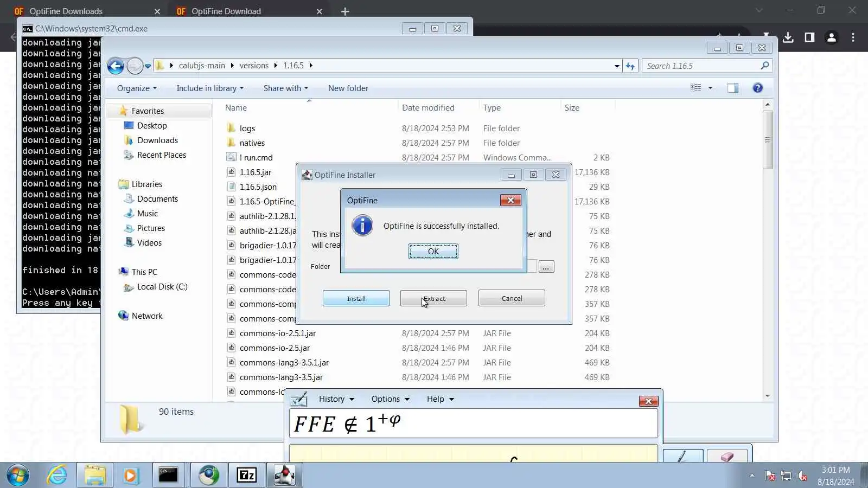Show hidden system tray icons
Viewport: 868px width, 488px height.
click(752, 476)
